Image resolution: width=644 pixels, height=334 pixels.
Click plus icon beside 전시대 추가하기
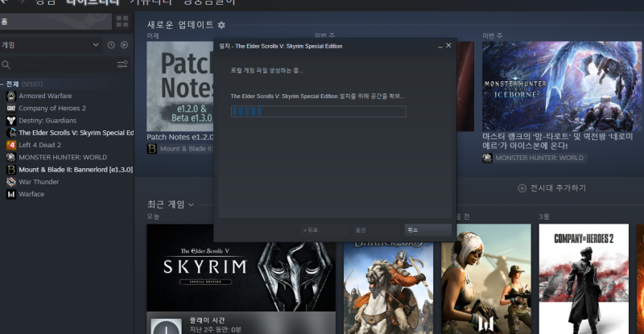[522, 188]
